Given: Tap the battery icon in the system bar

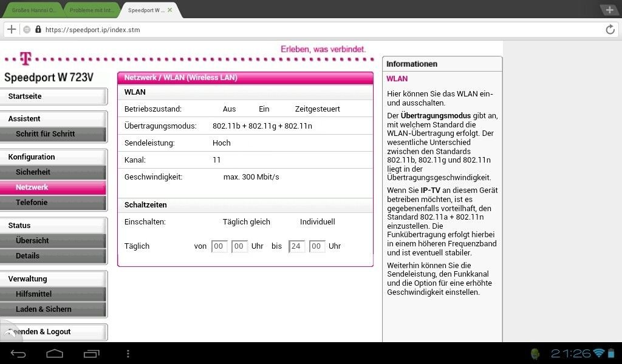Looking at the screenshot, I should (x=611, y=353).
